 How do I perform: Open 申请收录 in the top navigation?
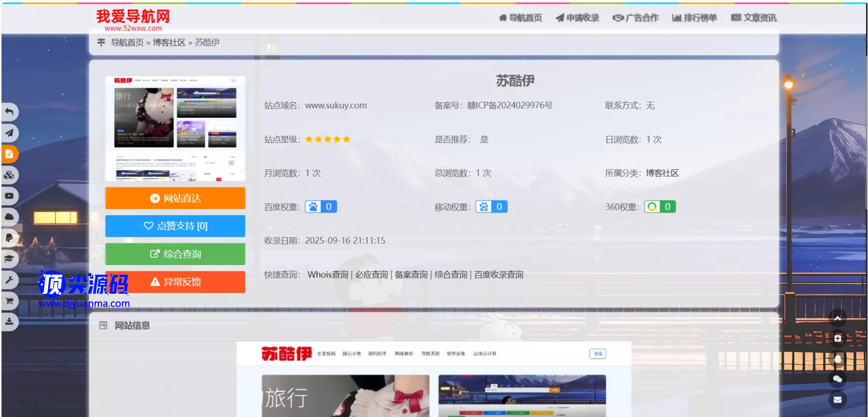[x=577, y=18]
